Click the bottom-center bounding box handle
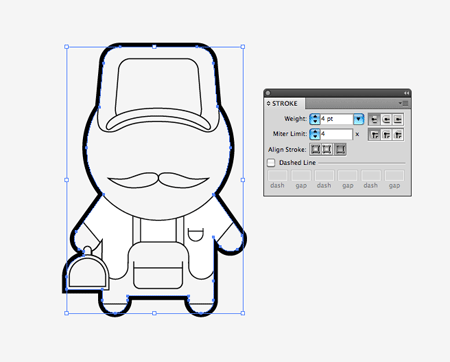This screenshot has height=362, width=450. [154, 313]
